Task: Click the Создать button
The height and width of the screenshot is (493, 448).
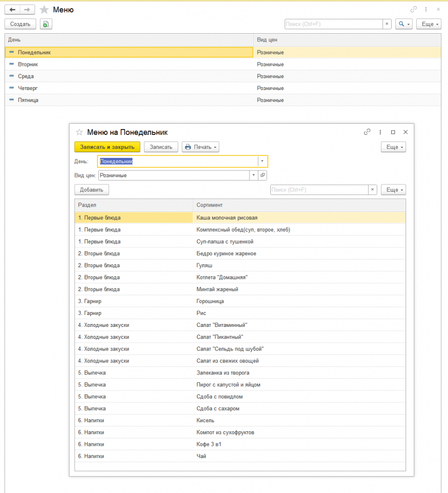Action: coord(20,24)
